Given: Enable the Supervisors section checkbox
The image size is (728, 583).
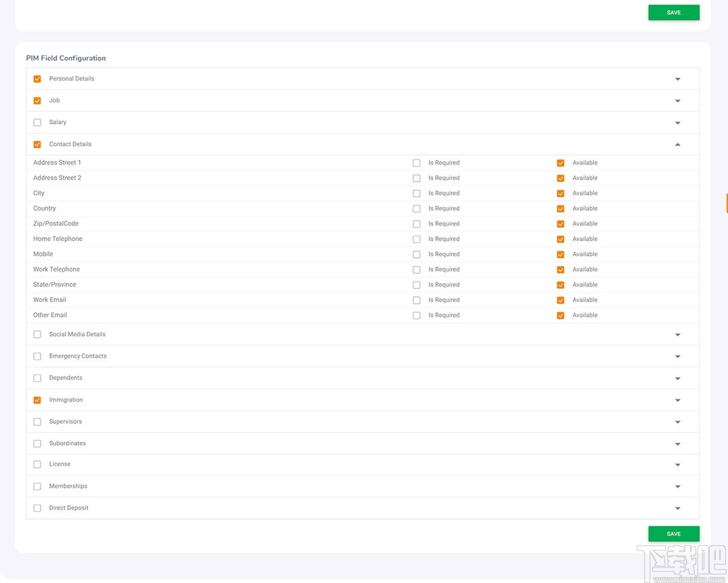Looking at the screenshot, I should click(x=37, y=422).
